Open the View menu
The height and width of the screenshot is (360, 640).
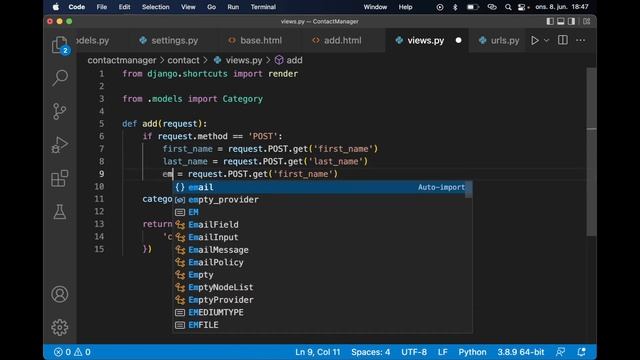pyautogui.click(x=188, y=7)
